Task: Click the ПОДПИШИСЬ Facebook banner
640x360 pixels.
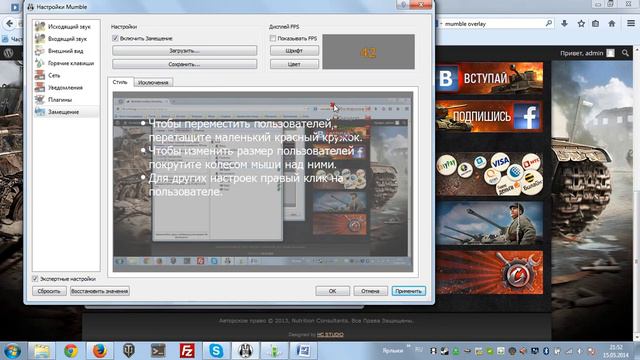Action: tap(489, 116)
